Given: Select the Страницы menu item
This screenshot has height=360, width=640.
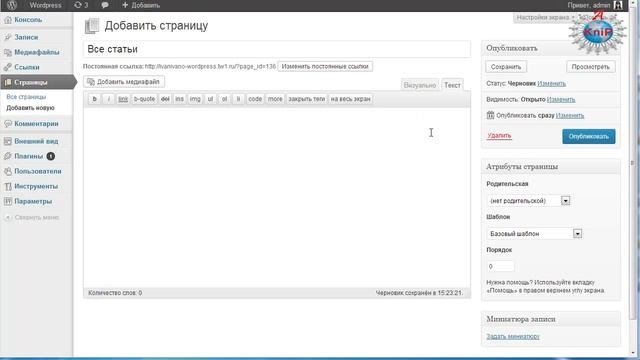Looking at the screenshot, I should pos(36,82).
